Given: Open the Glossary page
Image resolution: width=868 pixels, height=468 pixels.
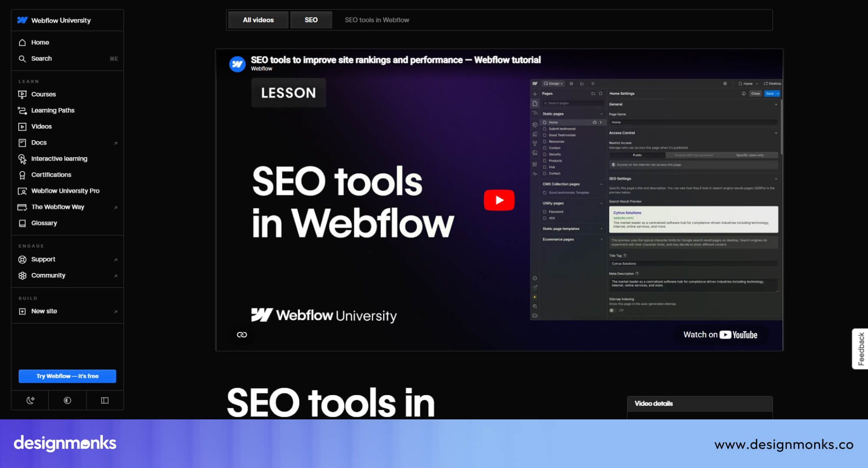Looking at the screenshot, I should (x=67, y=223).
